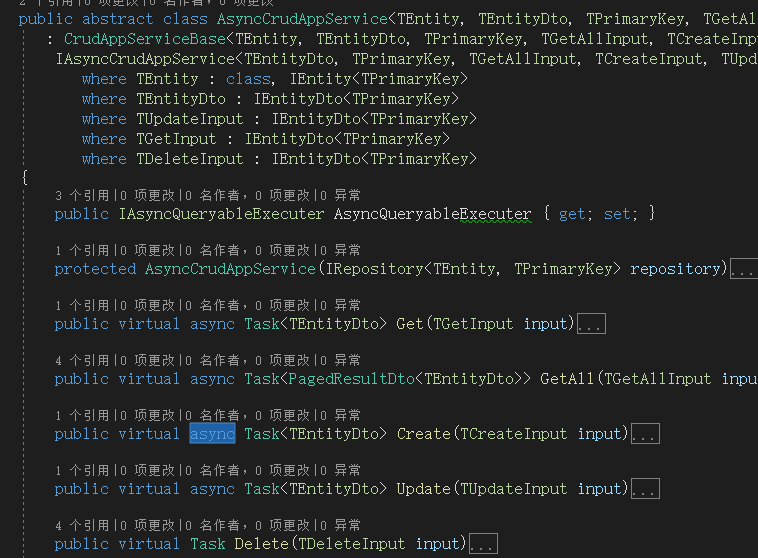
Task: Expand collapsed body of Create method
Action: point(645,434)
